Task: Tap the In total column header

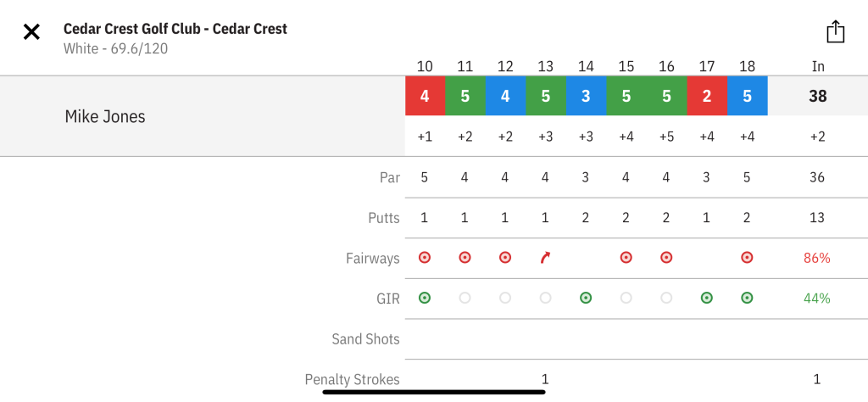Action: pos(817,66)
